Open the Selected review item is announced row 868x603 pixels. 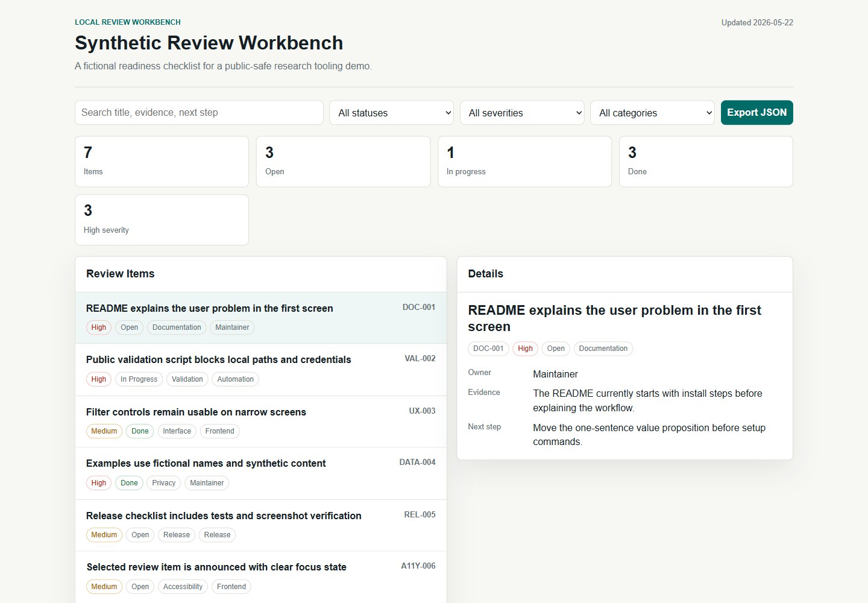[x=261, y=577]
